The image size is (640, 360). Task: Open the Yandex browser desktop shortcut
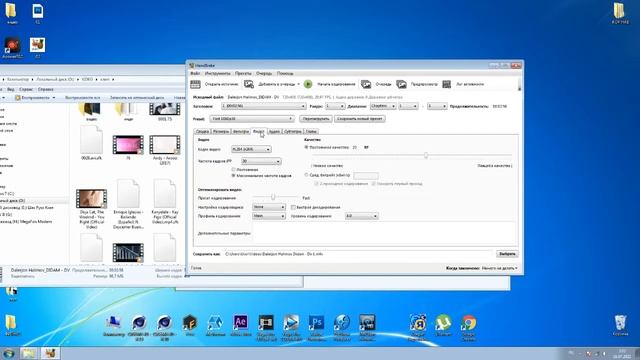pyautogui.click(x=418, y=322)
